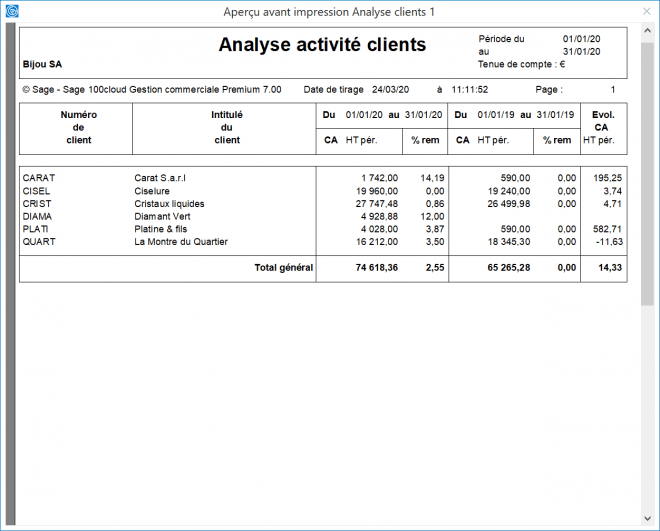Screen dimensions: 660x531
Task: Click the total 65 265,28
Action: (508, 268)
